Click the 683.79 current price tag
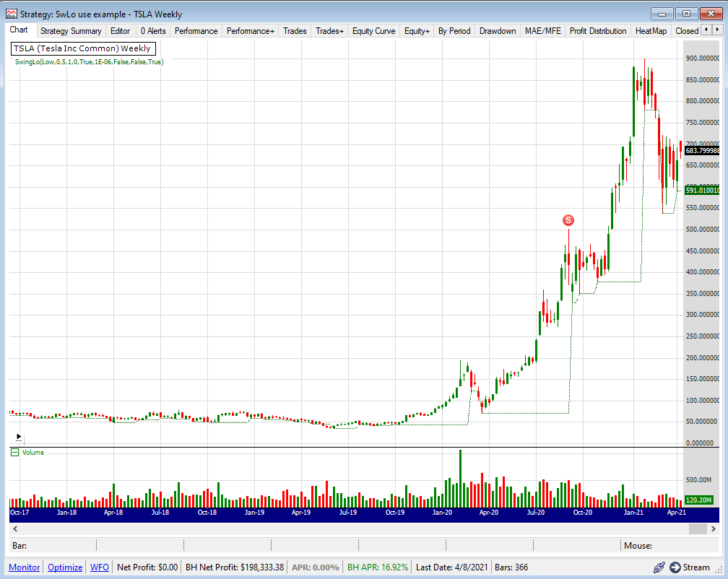728x579 pixels. [702, 150]
